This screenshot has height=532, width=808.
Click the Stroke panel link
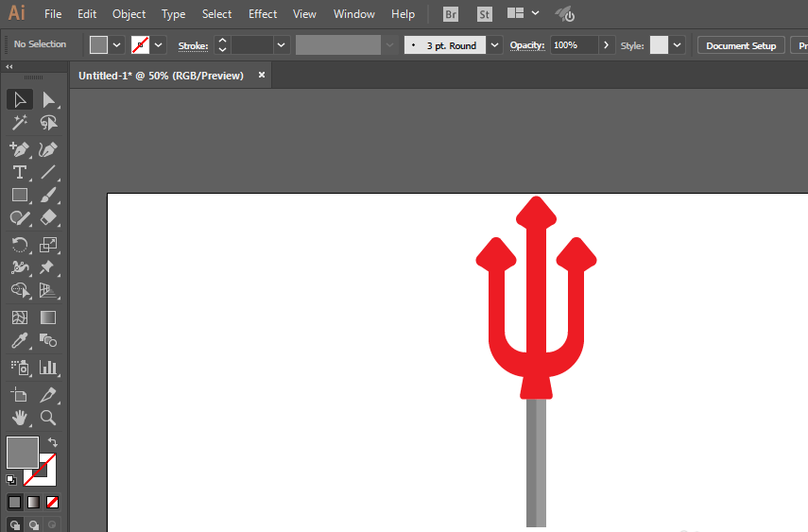coord(193,46)
